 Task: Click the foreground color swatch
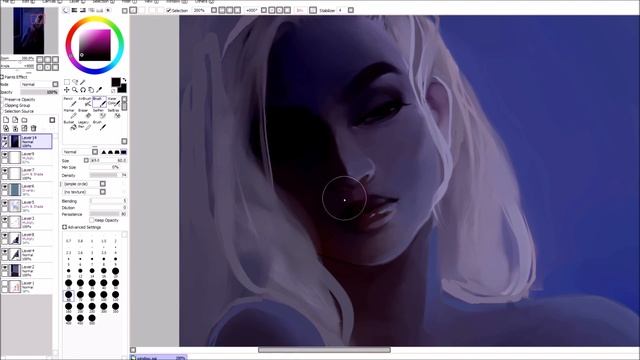[116, 82]
